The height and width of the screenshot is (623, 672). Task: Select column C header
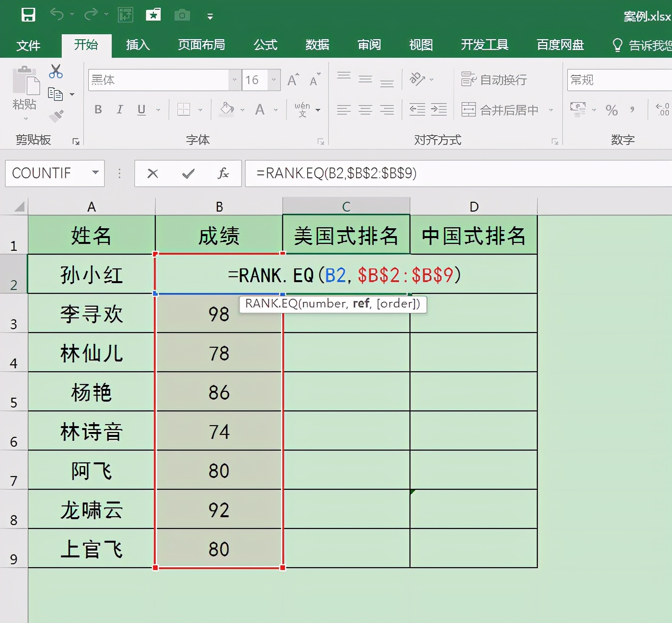346,206
